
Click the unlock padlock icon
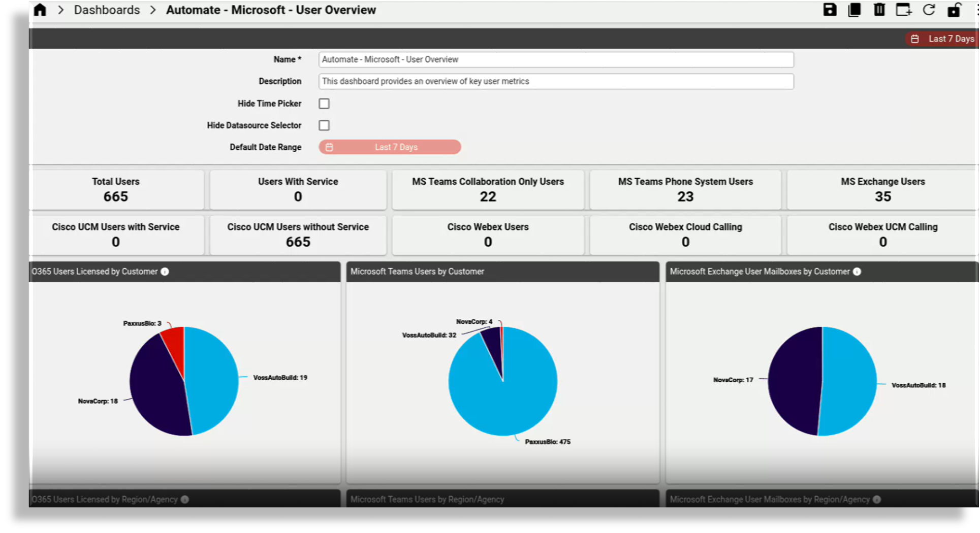point(954,10)
